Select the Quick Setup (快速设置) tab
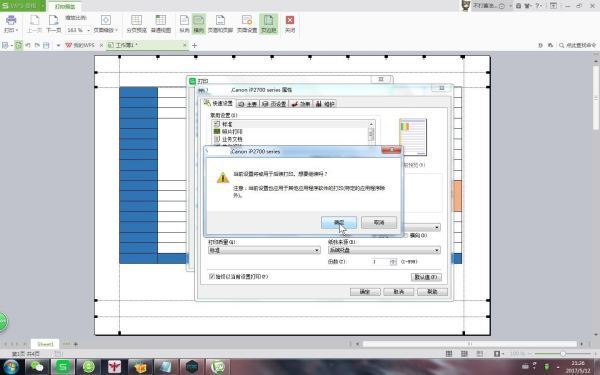 coord(218,103)
